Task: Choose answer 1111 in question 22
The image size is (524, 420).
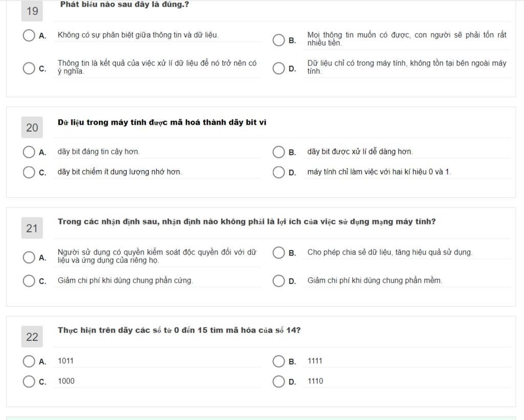Action: (278, 362)
